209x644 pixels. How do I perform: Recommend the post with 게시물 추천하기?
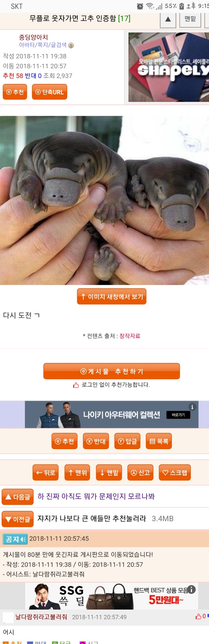coord(112,371)
